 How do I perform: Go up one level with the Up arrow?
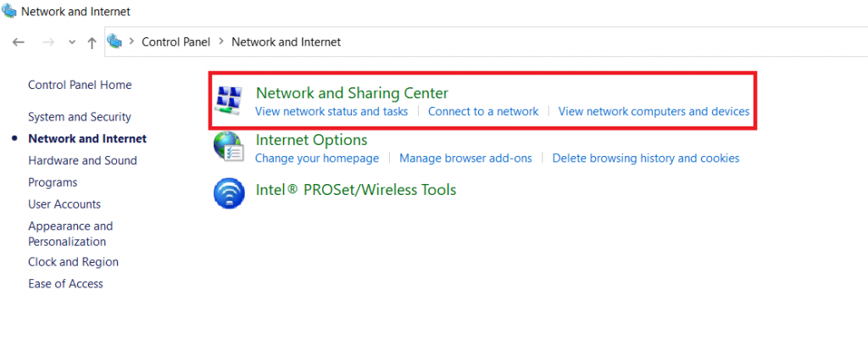pos(92,42)
